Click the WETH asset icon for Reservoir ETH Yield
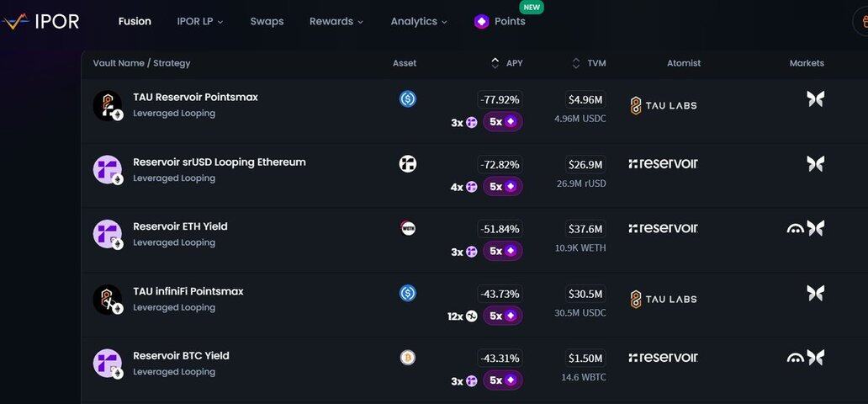The image size is (868, 404). tap(408, 228)
